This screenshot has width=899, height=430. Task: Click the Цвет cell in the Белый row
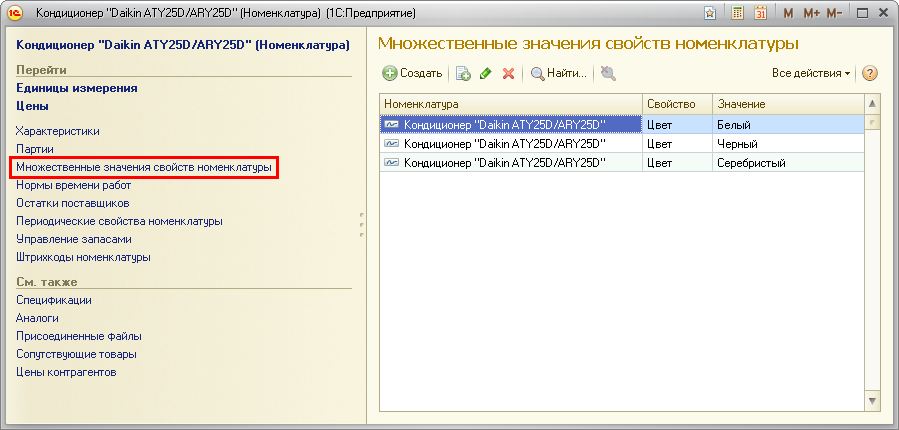pyautogui.click(x=677, y=124)
